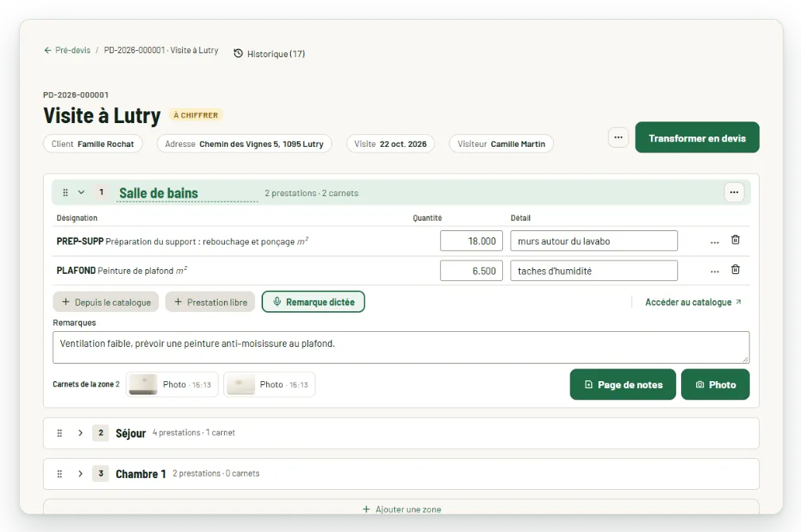801x532 pixels.
Task: Add a Prestation libre
Action: tap(210, 302)
